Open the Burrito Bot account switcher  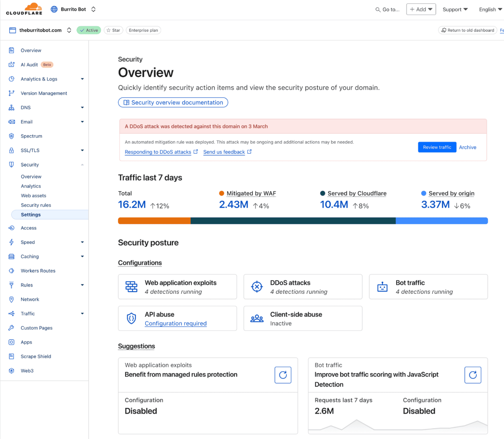click(x=93, y=9)
